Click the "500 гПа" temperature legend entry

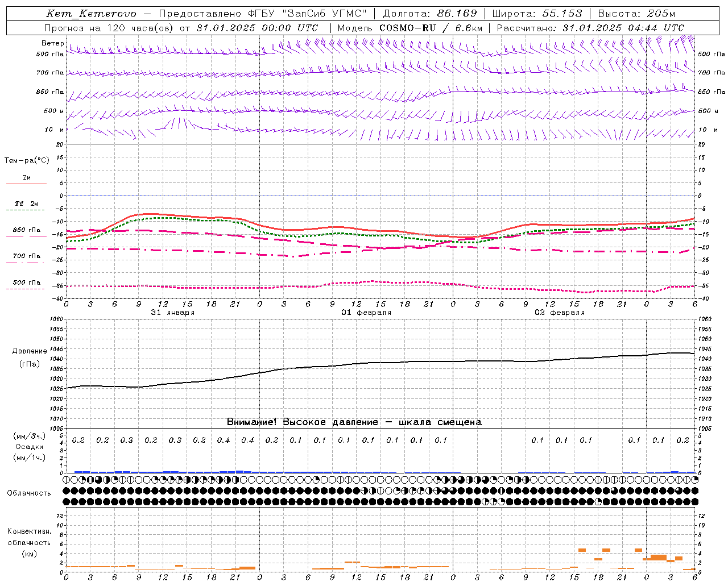coord(26,282)
